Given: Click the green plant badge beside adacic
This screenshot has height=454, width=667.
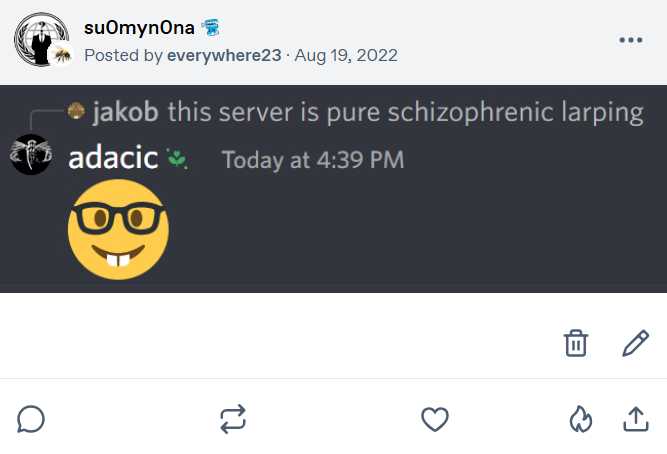Looking at the screenshot, I should 177,159.
